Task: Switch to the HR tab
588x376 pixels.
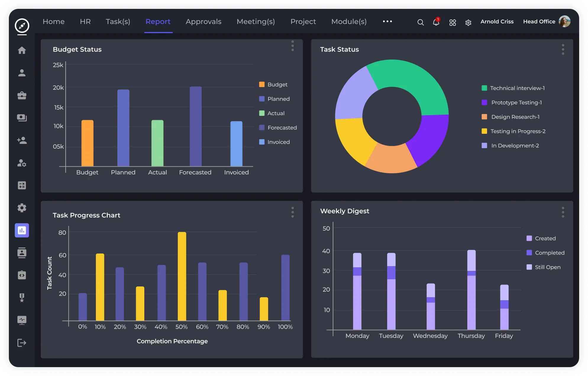Action: (85, 22)
